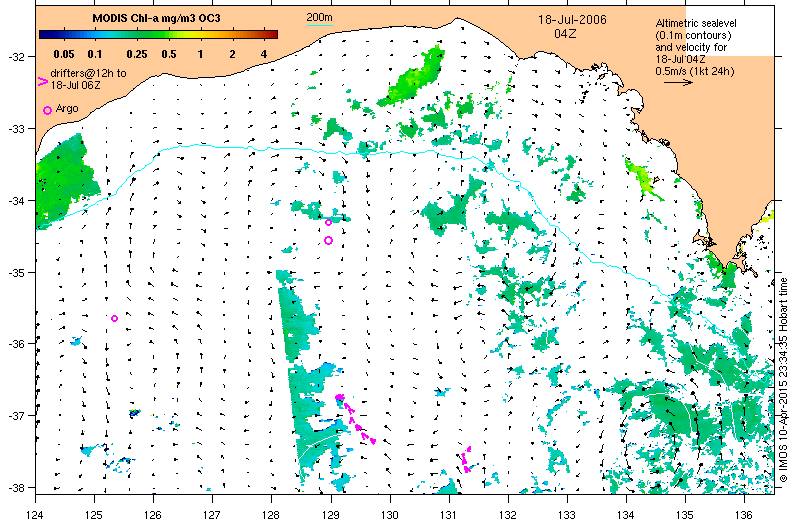
Task: Click the color scale value '0.05'
Action: click(x=64, y=54)
